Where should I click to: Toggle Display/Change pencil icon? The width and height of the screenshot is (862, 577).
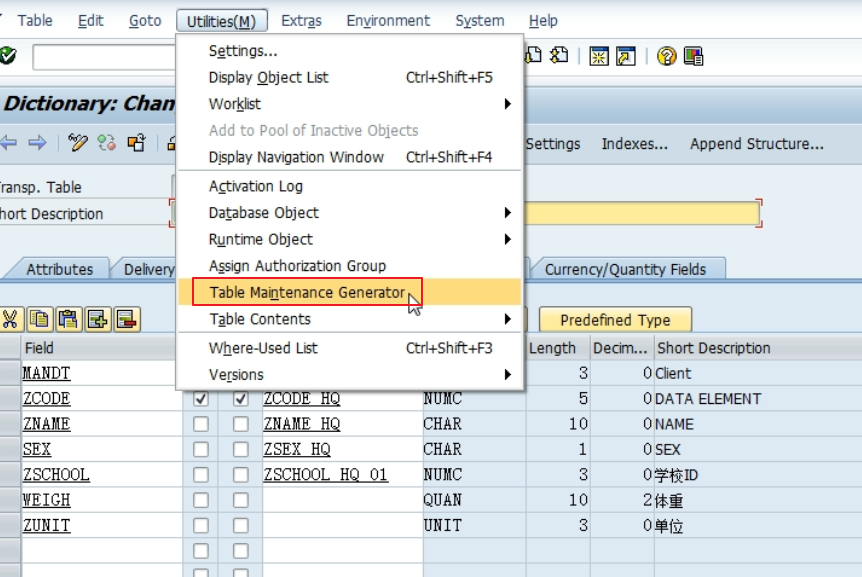click(x=78, y=143)
